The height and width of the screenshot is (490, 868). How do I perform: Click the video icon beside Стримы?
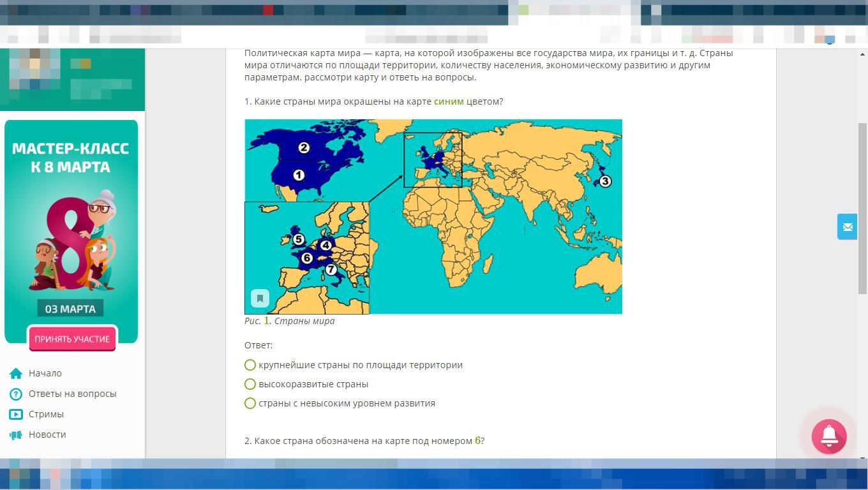[16, 414]
